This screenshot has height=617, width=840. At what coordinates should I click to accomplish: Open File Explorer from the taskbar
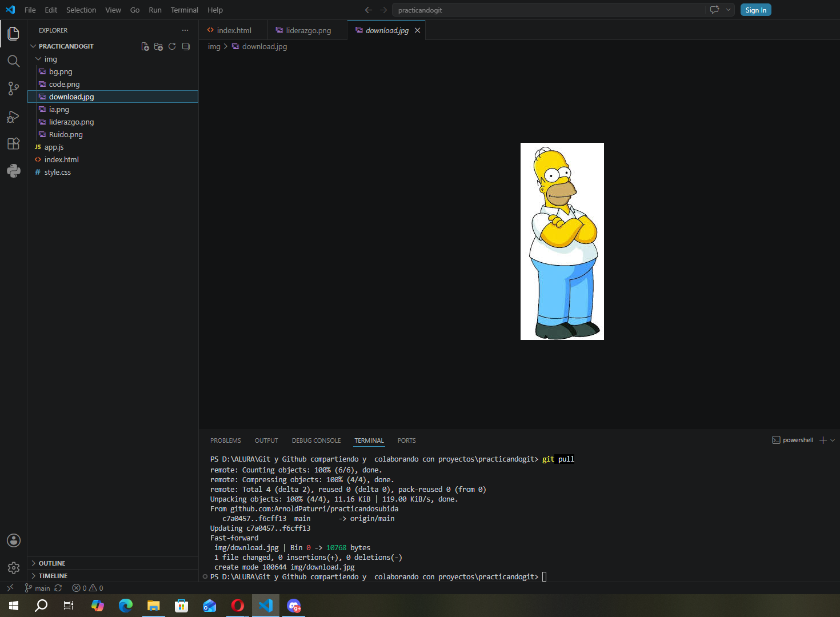(154, 606)
